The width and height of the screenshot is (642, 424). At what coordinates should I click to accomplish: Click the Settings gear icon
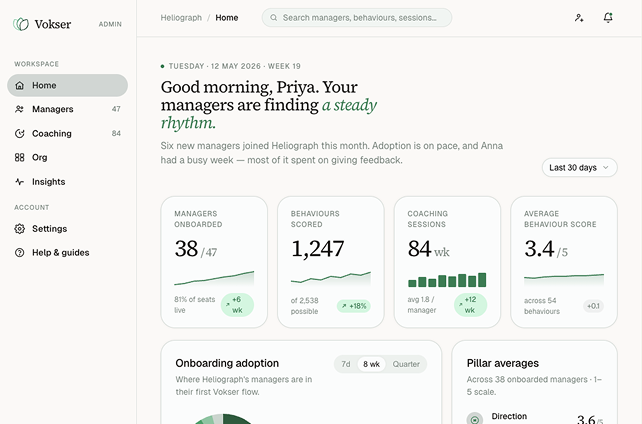click(x=19, y=228)
